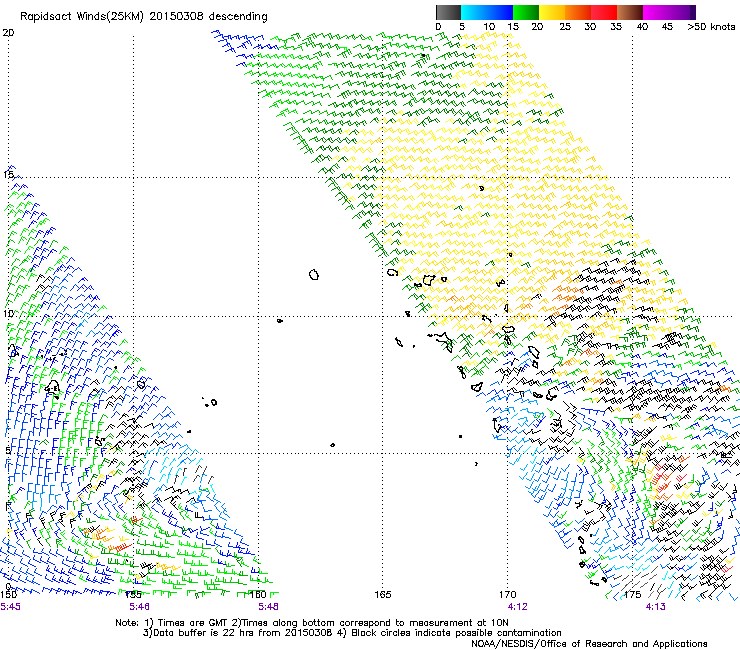Click the purple '5:45' time label
740x650 pixels.
coord(10,606)
